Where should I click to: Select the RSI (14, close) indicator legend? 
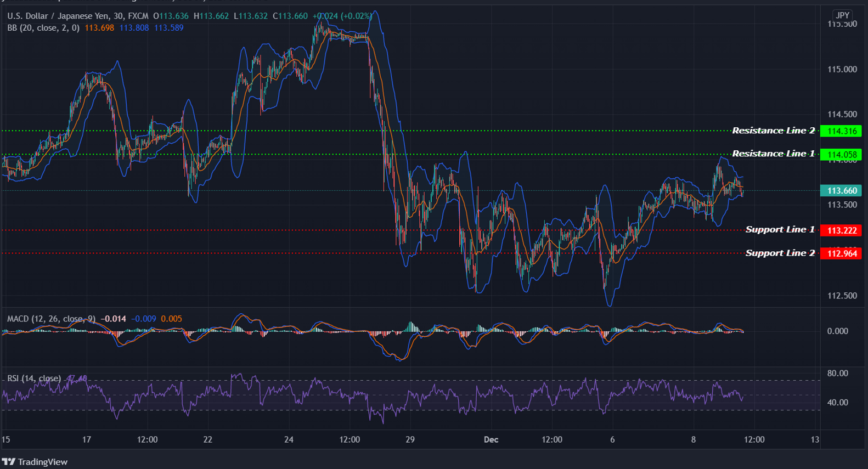pos(34,378)
